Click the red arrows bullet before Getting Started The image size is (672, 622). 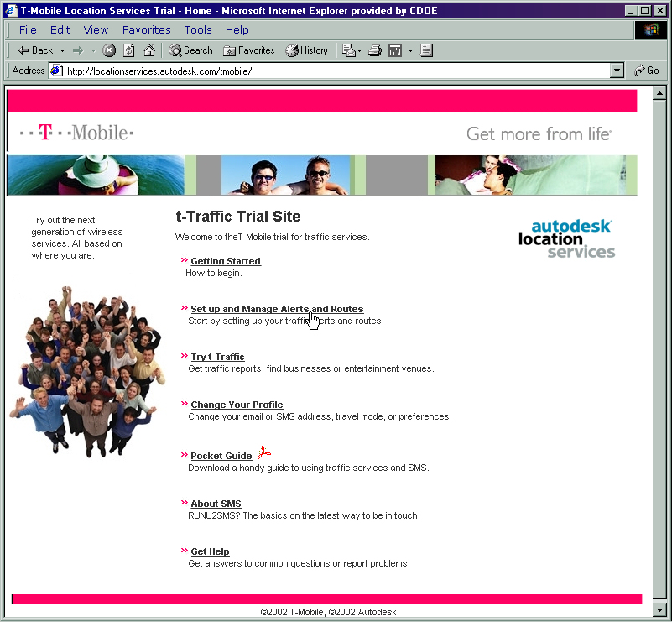pyautogui.click(x=185, y=260)
